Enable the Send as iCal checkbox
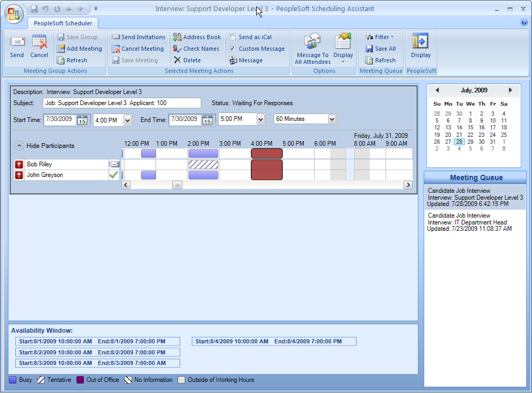532x393 pixels. click(231, 37)
